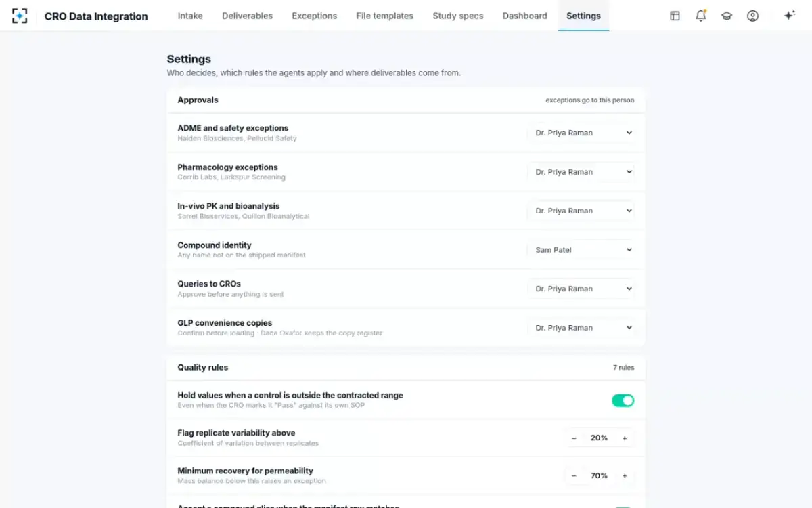The height and width of the screenshot is (508, 812).
Task: Click the 20% replicate variability value
Action: [599, 438]
